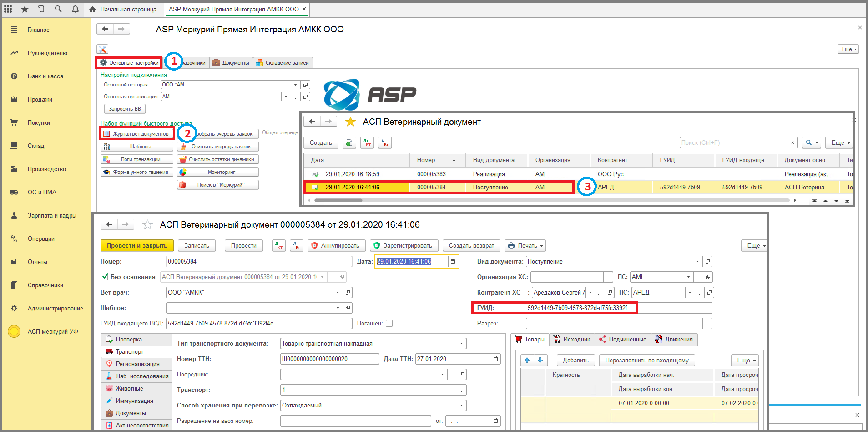Open calendar picker next to Дата field
The width and height of the screenshot is (868, 432).
click(453, 261)
